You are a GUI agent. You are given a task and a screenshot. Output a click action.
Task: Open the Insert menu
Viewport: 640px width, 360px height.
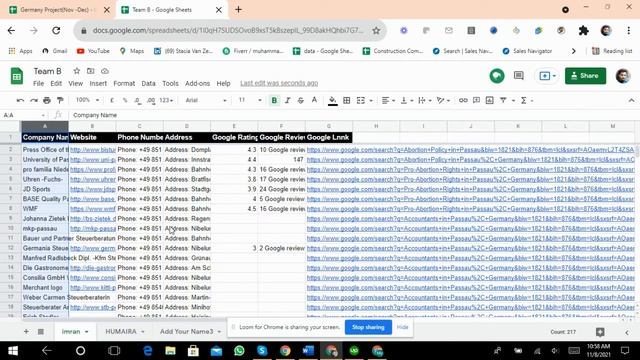98,83
